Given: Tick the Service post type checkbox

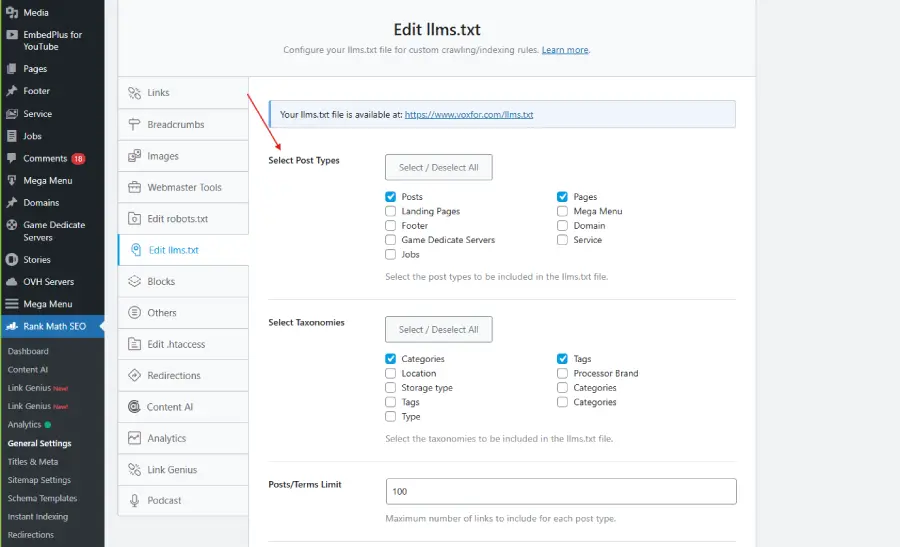Looking at the screenshot, I should (562, 240).
